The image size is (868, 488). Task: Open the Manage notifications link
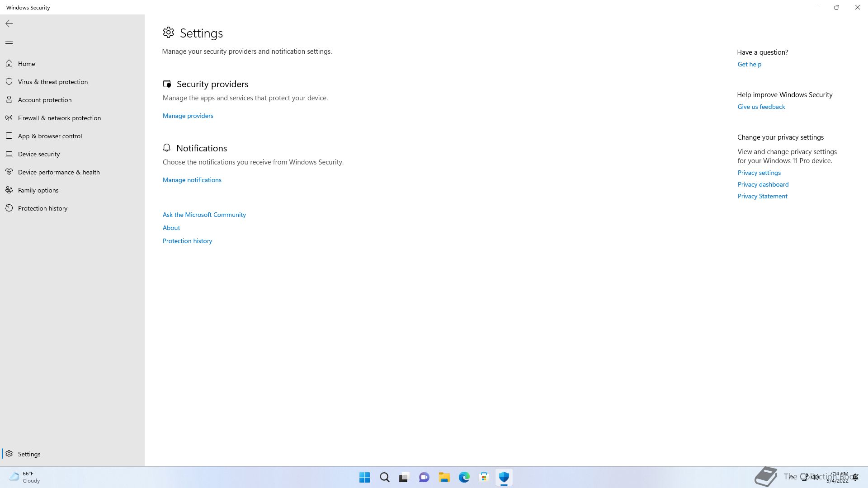pyautogui.click(x=192, y=180)
